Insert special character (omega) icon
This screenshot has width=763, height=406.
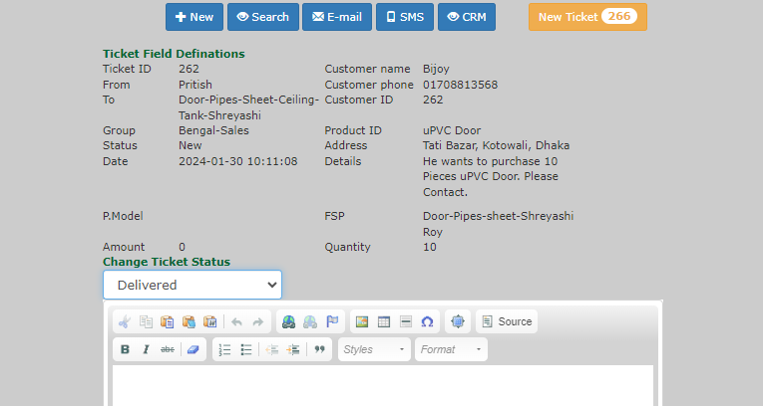click(x=427, y=322)
